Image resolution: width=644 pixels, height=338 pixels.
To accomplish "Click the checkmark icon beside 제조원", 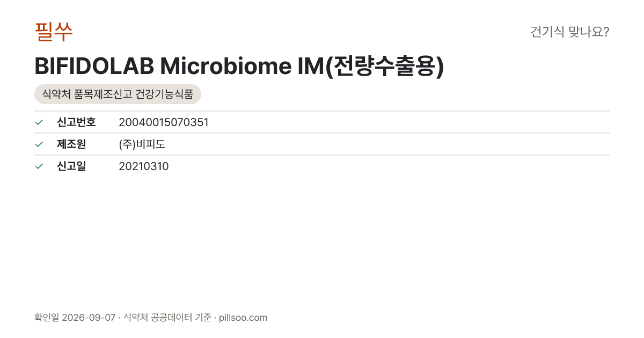I will [x=39, y=144].
